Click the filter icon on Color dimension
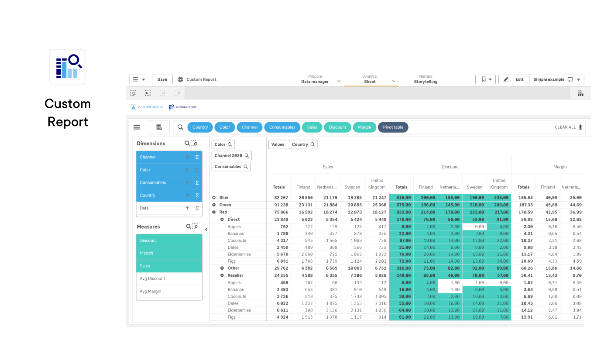 tap(187, 170)
